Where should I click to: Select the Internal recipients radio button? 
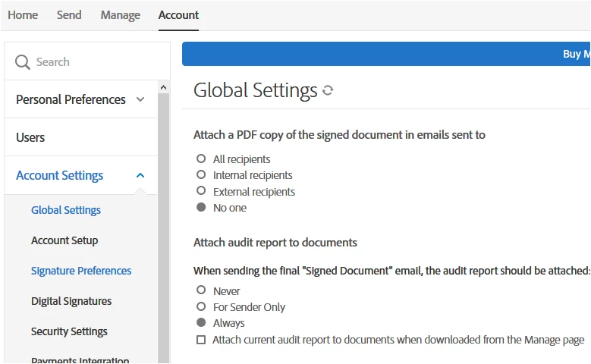point(201,175)
